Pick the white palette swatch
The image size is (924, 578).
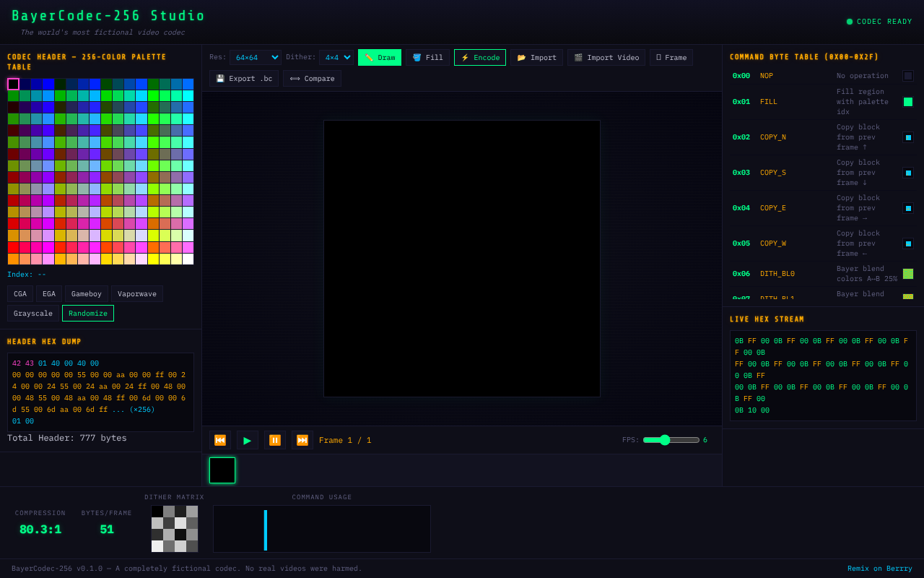pyautogui.click(x=188, y=259)
